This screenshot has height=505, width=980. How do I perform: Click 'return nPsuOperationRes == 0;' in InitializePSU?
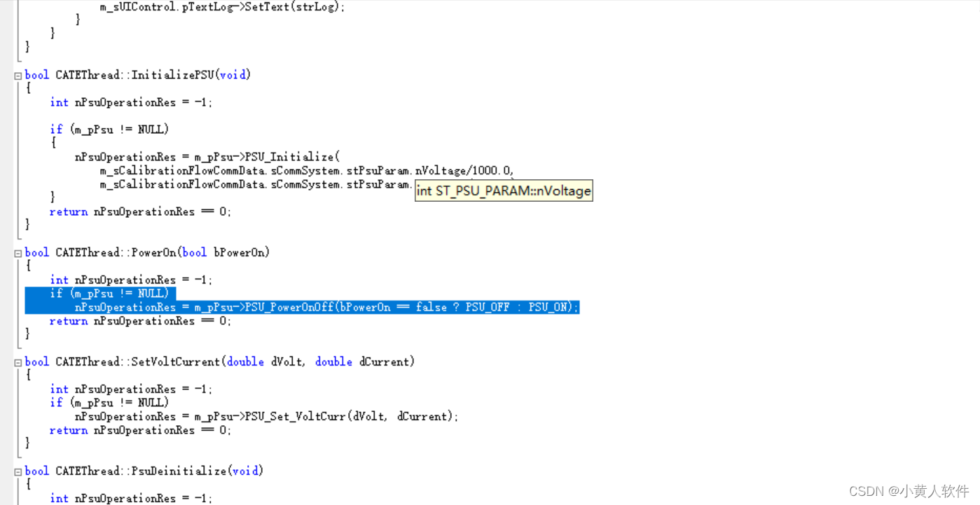(140, 212)
